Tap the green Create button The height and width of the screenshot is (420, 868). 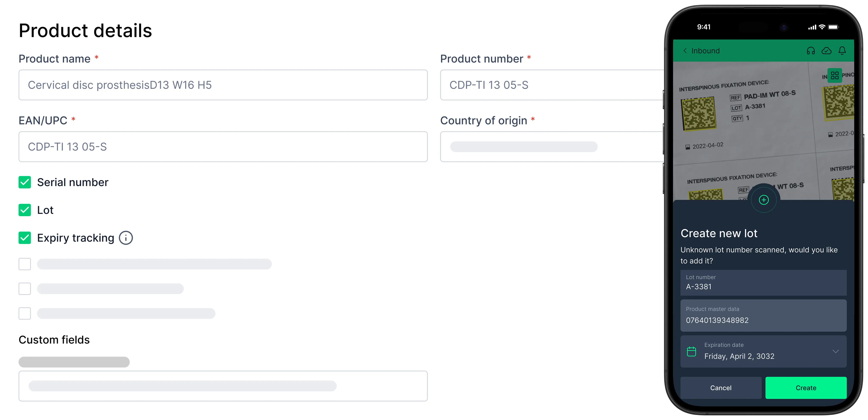pos(806,388)
